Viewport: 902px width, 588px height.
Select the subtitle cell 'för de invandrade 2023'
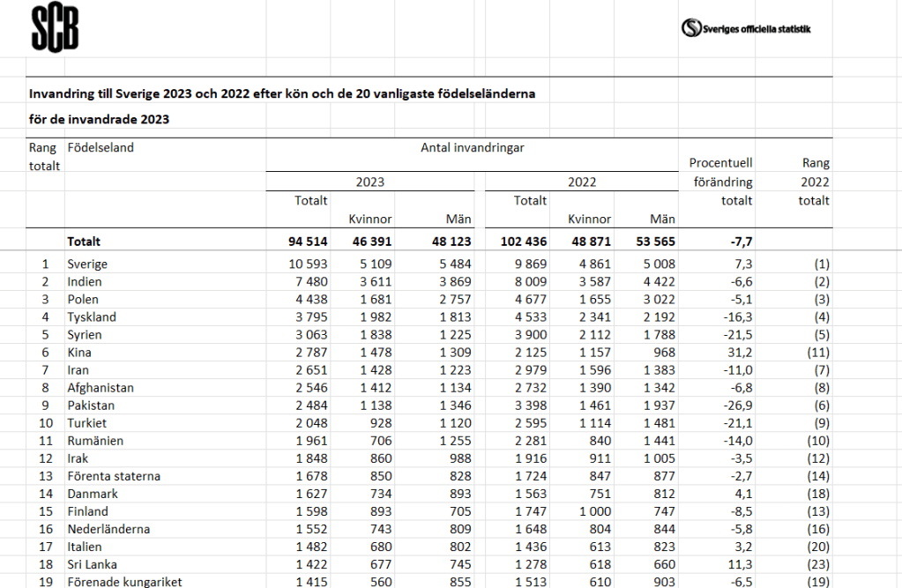[x=99, y=119]
